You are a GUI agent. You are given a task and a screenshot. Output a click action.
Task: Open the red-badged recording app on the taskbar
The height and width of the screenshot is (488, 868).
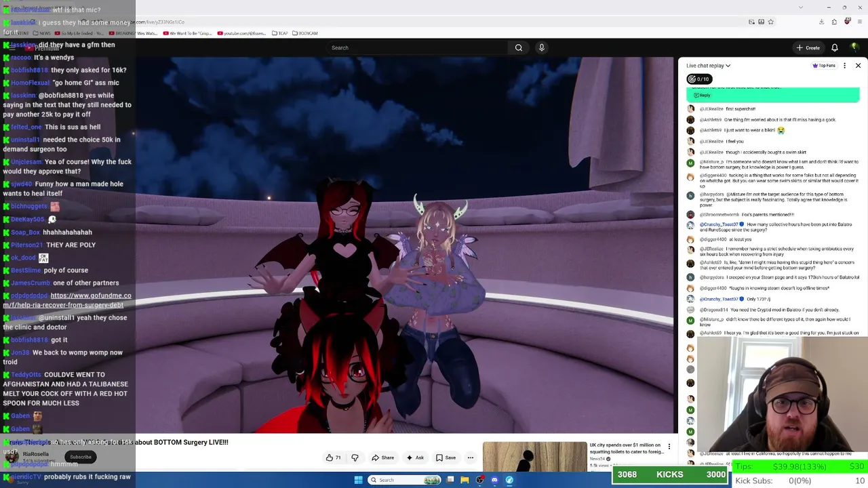tap(479, 480)
